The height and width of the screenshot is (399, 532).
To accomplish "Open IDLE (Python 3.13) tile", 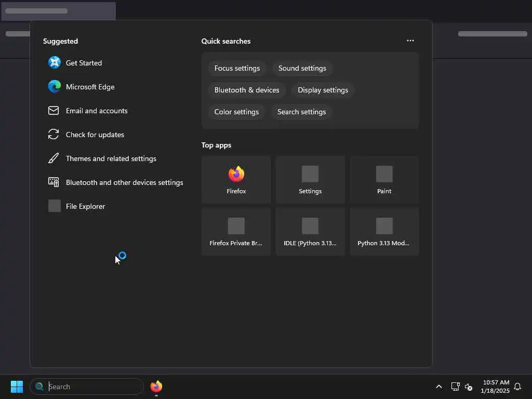I will pyautogui.click(x=310, y=232).
